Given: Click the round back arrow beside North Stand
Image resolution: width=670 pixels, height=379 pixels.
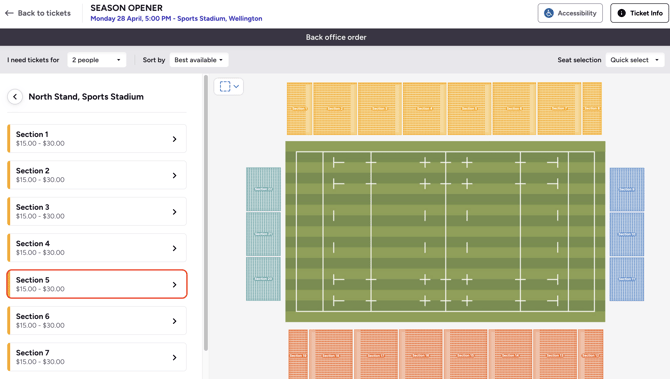Looking at the screenshot, I should [15, 97].
